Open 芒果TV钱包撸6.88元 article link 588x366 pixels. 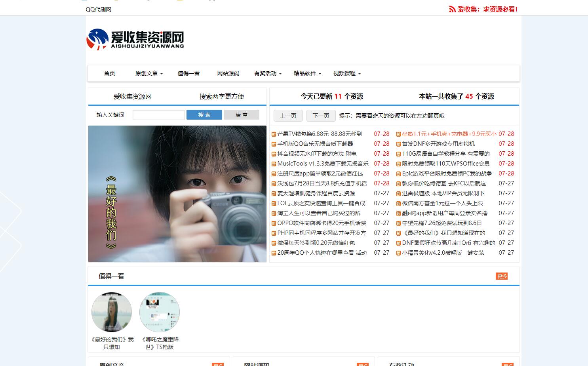(320, 134)
